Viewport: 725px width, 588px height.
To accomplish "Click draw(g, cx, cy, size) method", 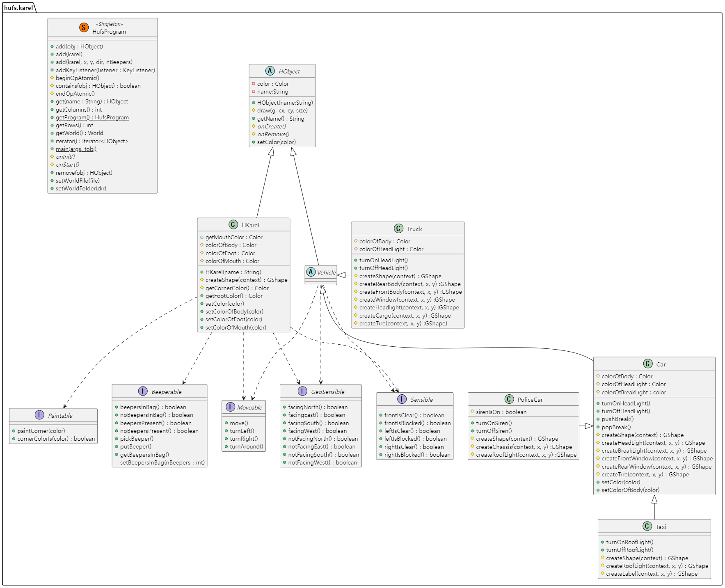I will 282,110.
